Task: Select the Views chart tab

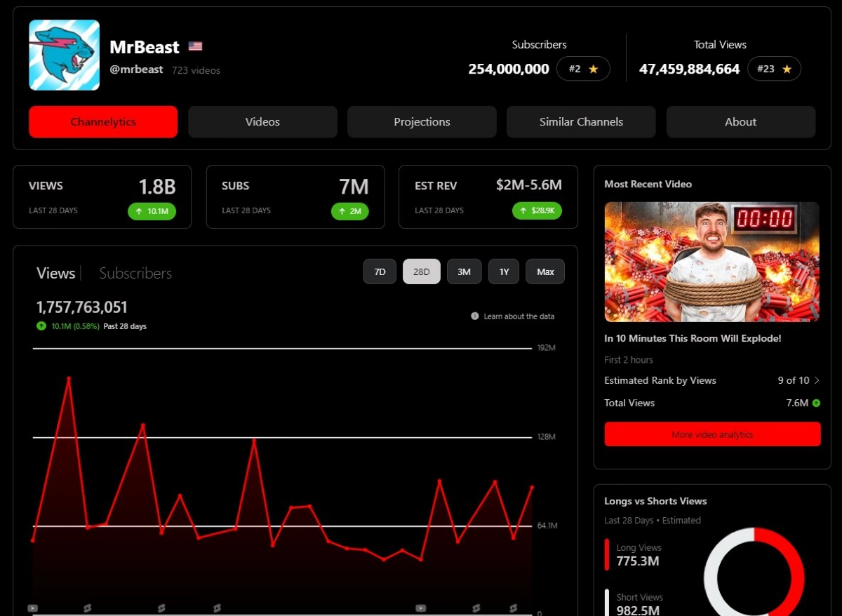Action: (55, 274)
